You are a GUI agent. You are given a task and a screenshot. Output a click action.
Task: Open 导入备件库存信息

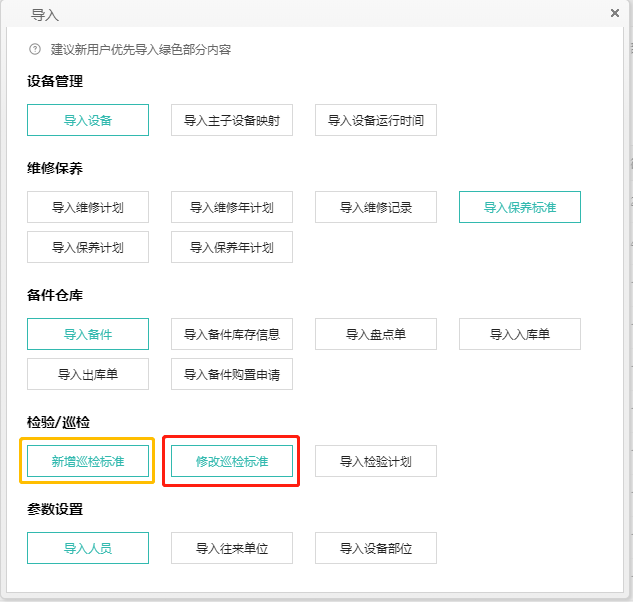[x=232, y=334]
